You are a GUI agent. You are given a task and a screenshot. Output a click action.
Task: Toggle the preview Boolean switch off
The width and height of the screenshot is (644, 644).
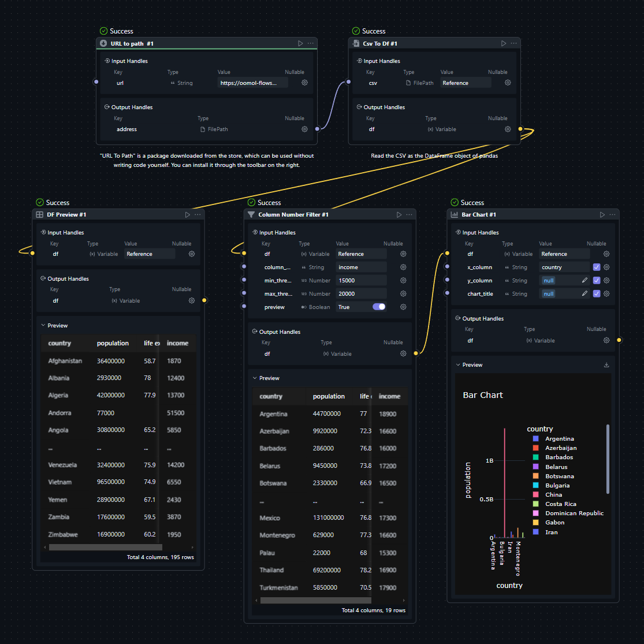pyautogui.click(x=379, y=307)
